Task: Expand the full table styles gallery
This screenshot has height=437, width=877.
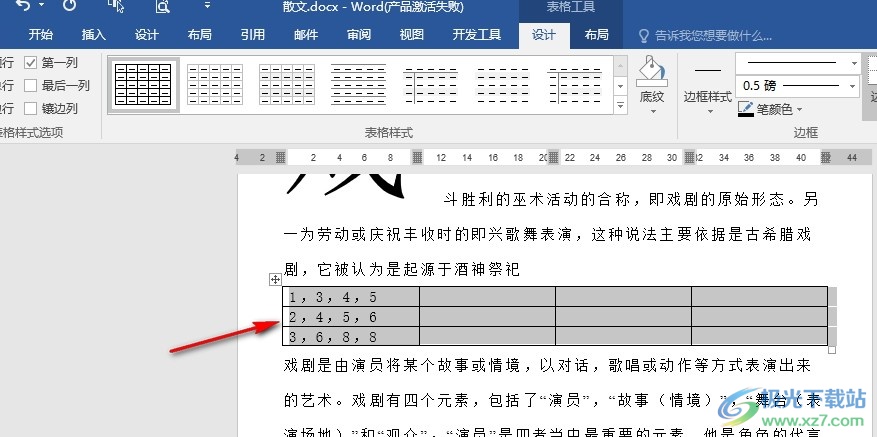Action: [620, 105]
